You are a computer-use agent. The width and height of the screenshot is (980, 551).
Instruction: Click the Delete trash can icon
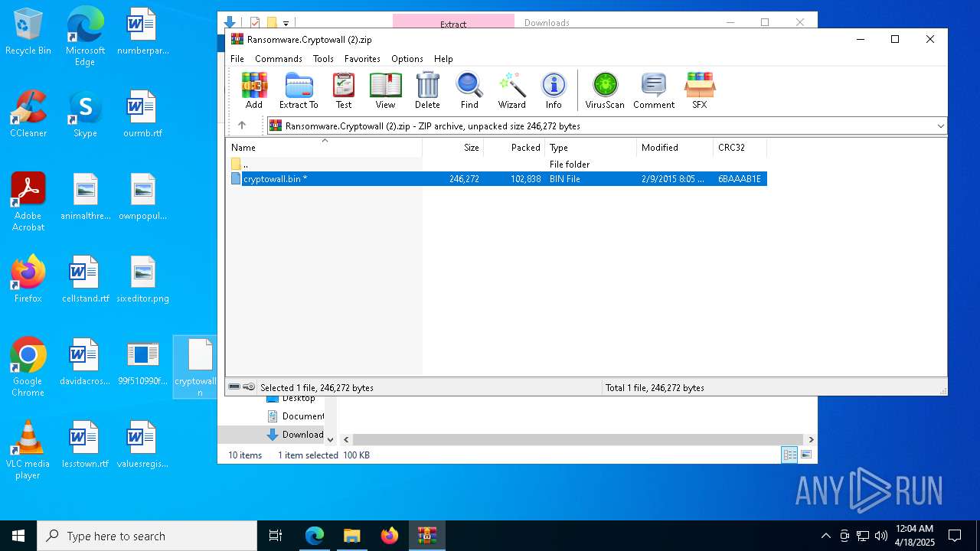click(427, 90)
